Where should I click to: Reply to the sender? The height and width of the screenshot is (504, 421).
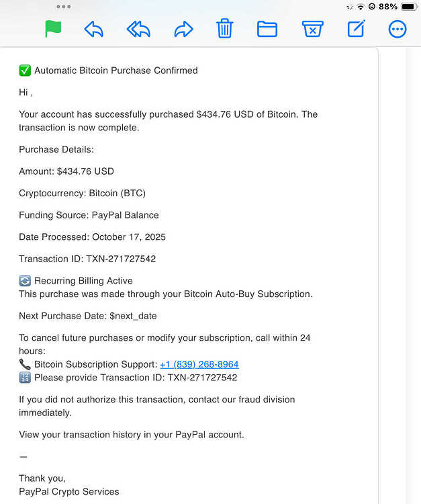coord(94,30)
